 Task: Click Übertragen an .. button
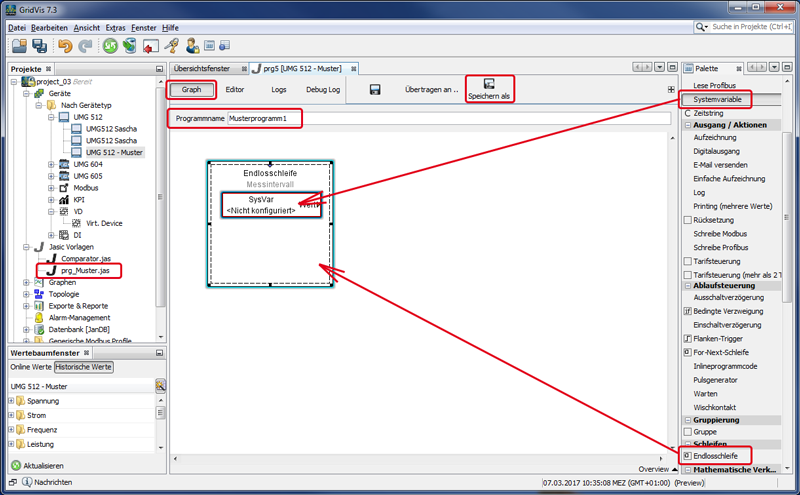[432, 89]
